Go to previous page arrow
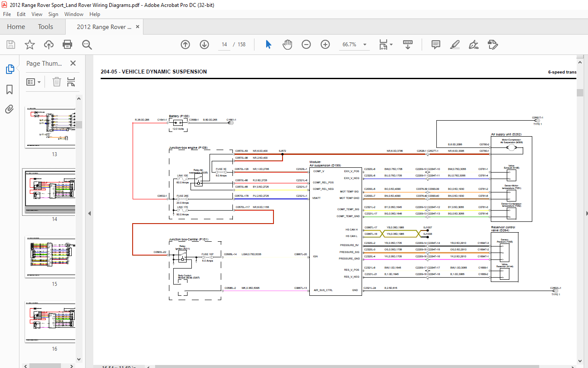 coord(185,45)
